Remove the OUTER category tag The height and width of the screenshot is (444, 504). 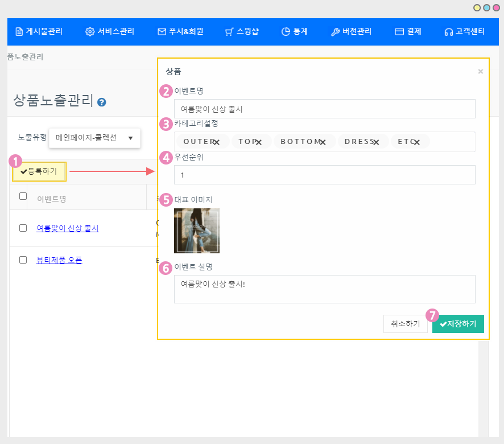pyautogui.click(x=217, y=142)
